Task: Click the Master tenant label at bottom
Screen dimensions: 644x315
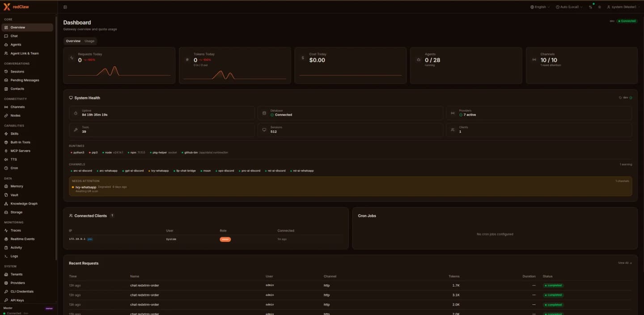Action: pos(8,308)
